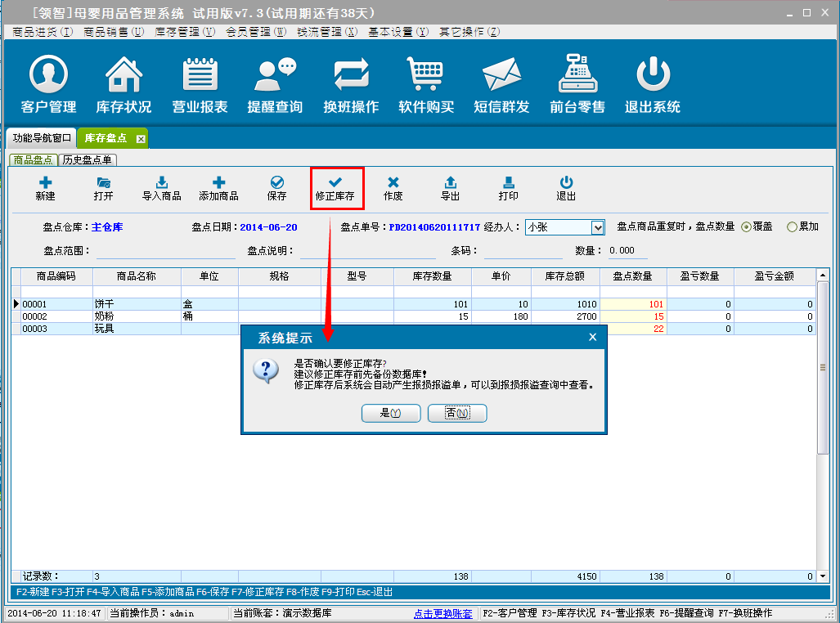
Task: Click 否(N) to cancel correction
Action: [x=457, y=414]
